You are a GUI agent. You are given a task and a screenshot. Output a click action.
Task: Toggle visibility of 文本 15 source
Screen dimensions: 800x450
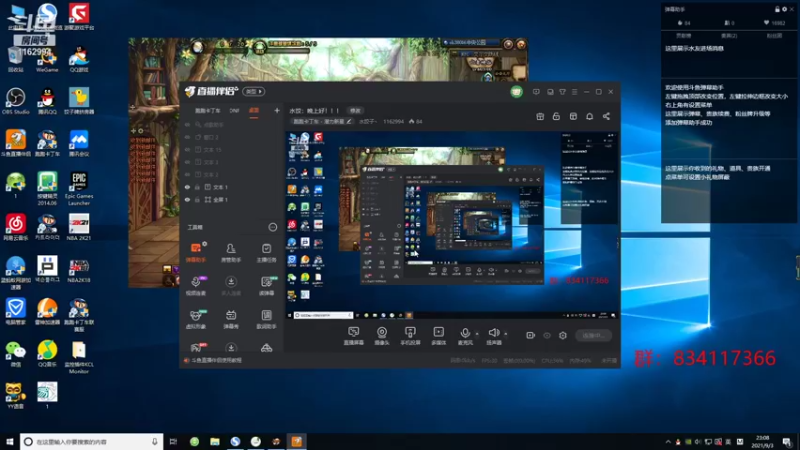(187, 149)
